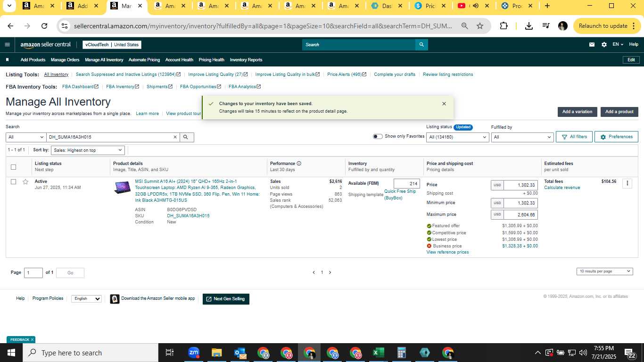Viewport: 644px width, 362px height.
Task: Click the Performance info icon
Action: pos(299,164)
